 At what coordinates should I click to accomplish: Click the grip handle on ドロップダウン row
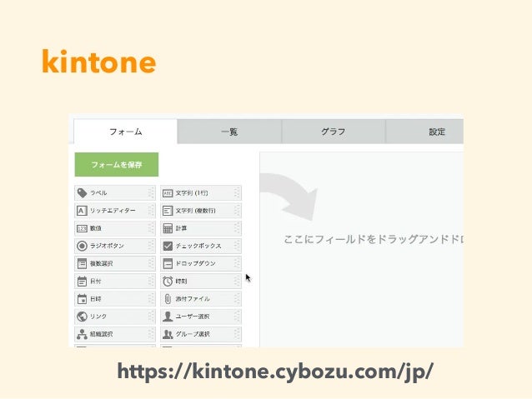[237, 263]
